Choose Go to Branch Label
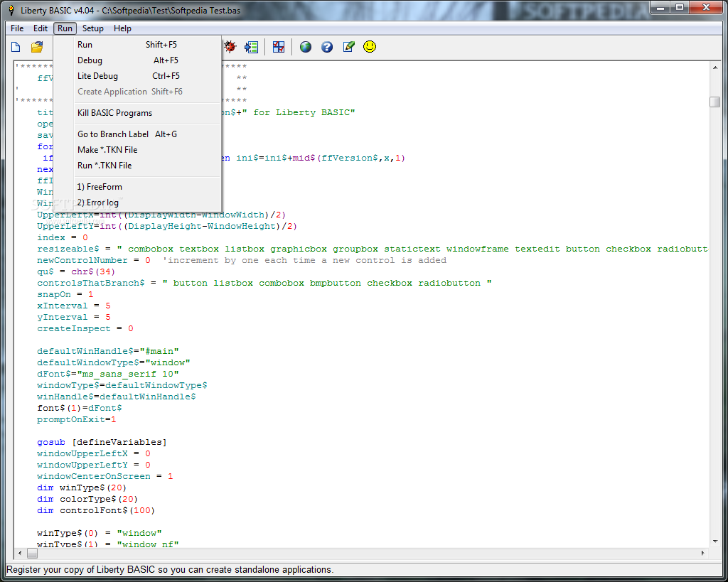The width and height of the screenshot is (728, 582). (137, 134)
